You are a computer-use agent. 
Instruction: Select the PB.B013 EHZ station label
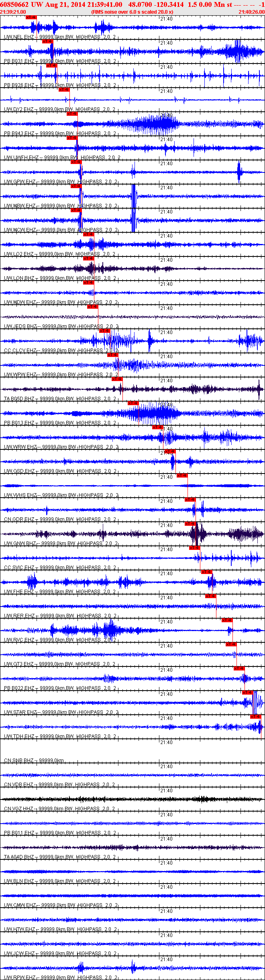[x=19, y=423]
